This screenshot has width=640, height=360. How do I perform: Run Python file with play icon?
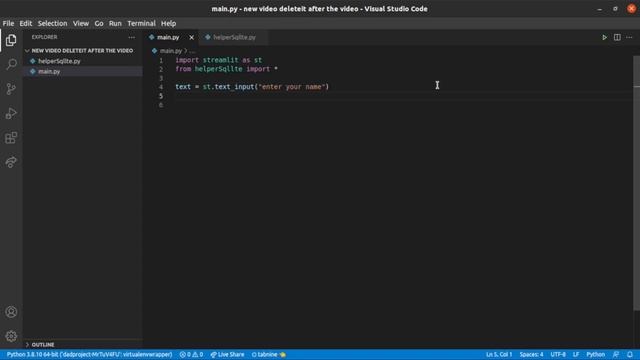tap(604, 37)
